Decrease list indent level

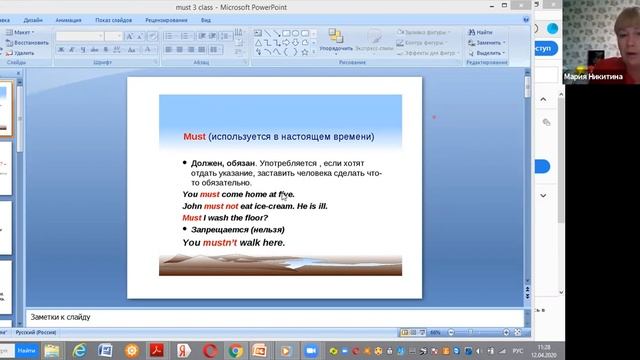click(202, 36)
